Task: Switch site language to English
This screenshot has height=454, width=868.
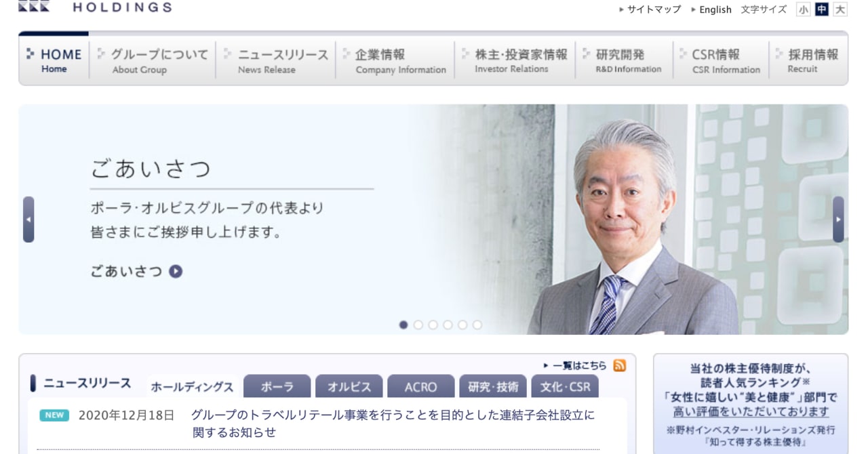Action: 715,9
